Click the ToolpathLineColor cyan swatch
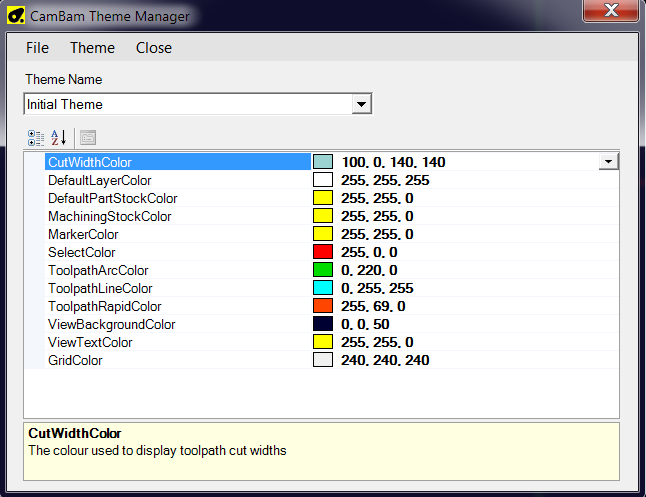646x497 pixels. 323,288
